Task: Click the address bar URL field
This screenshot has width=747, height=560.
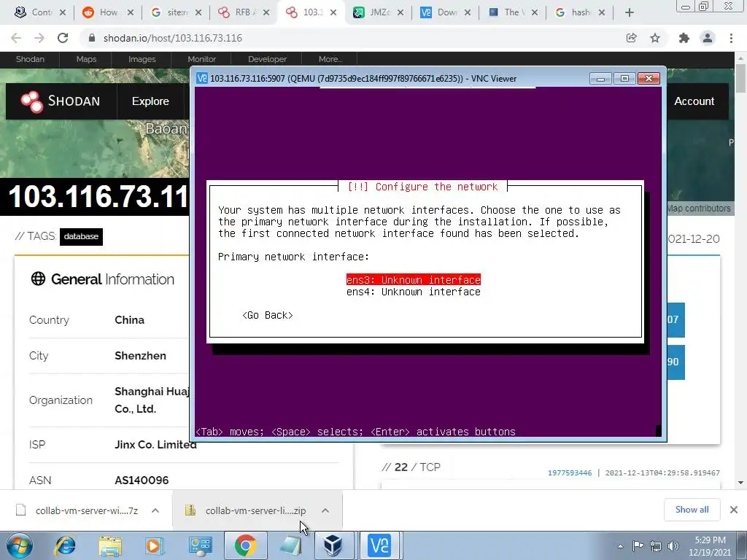Action: 352,38
